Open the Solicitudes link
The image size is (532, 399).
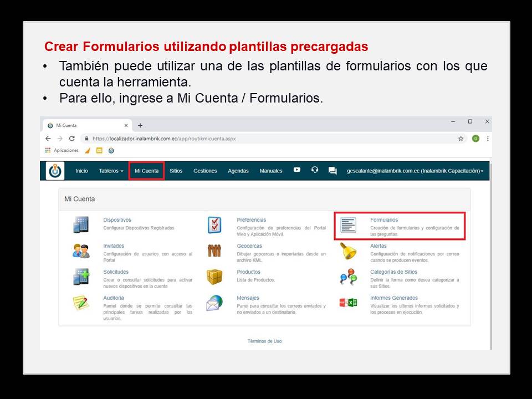pos(116,272)
